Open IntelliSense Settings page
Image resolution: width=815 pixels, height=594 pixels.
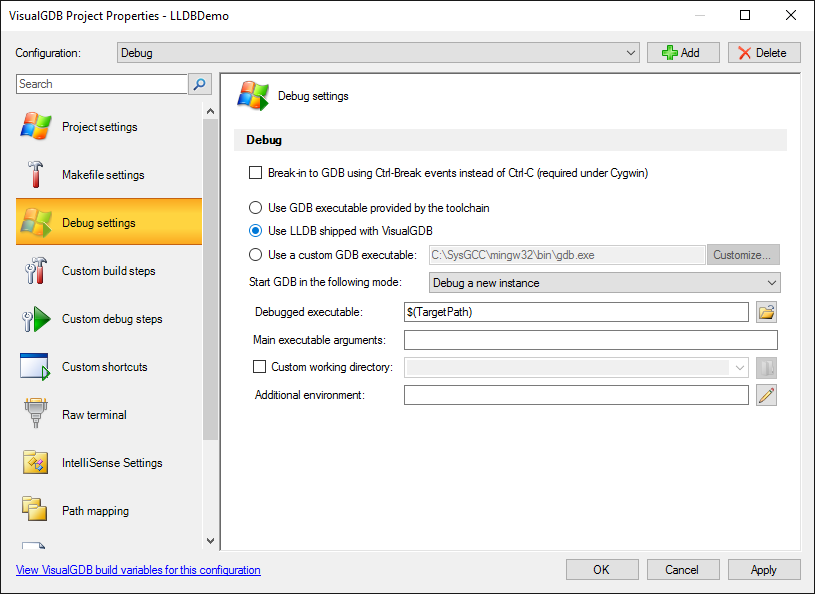pyautogui.click(x=109, y=463)
